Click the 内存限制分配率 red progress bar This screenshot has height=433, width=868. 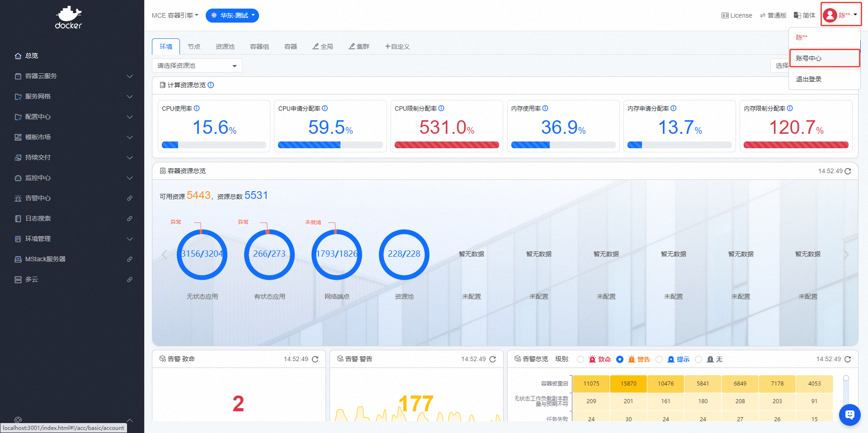pos(796,145)
